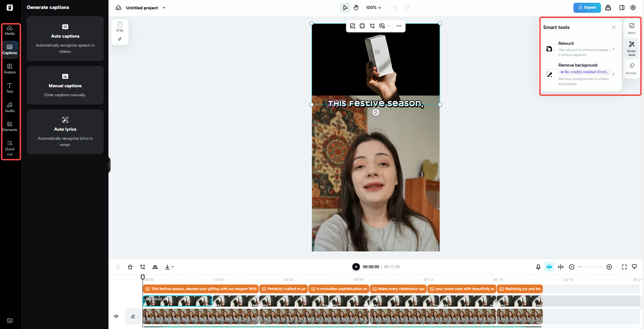Click the split-align icon on timeline toolbar
644x329 pixels.
click(x=561, y=267)
